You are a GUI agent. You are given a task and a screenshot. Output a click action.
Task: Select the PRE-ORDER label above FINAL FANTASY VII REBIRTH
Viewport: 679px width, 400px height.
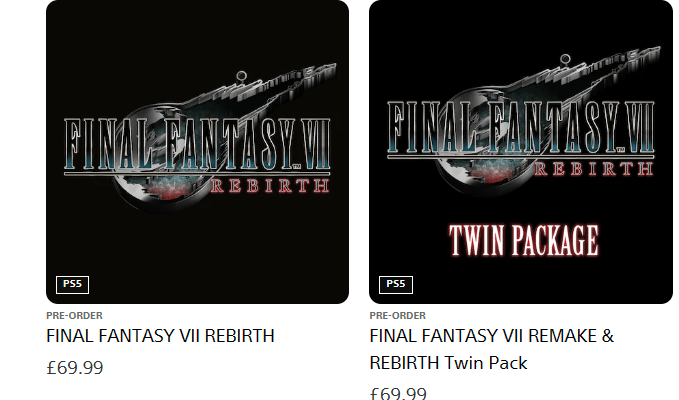coord(74,316)
